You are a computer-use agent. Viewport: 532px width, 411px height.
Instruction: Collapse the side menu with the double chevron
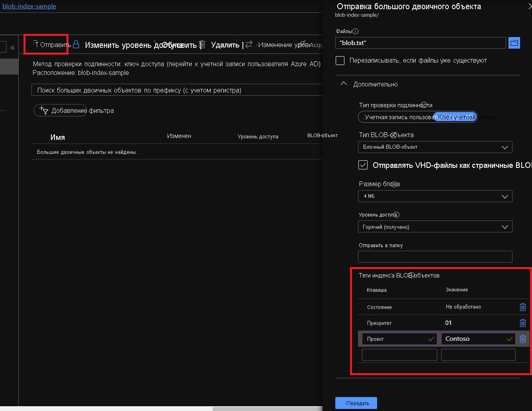pyautogui.click(x=12, y=47)
